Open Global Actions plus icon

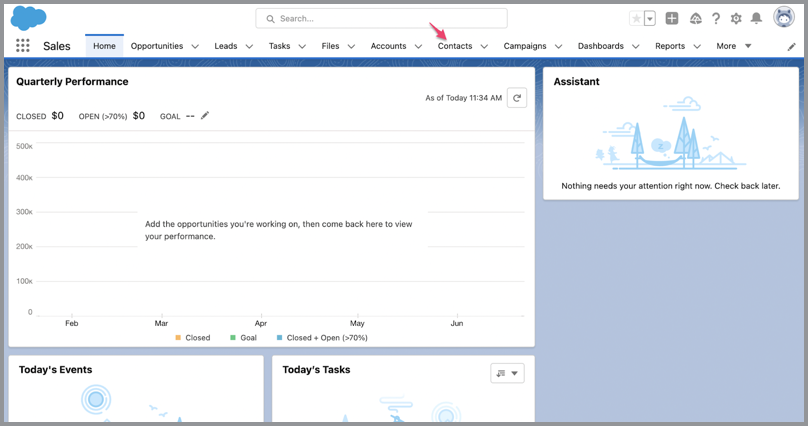click(672, 19)
